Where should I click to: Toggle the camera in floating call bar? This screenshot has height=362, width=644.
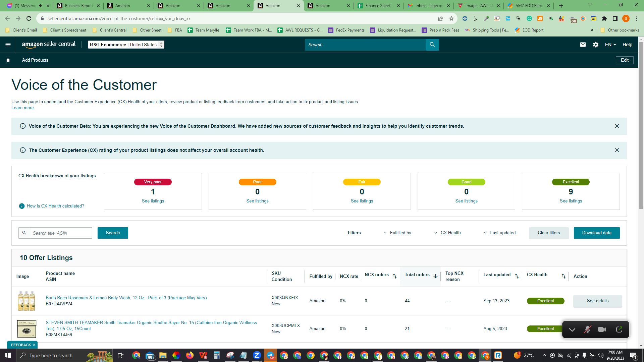point(602,329)
